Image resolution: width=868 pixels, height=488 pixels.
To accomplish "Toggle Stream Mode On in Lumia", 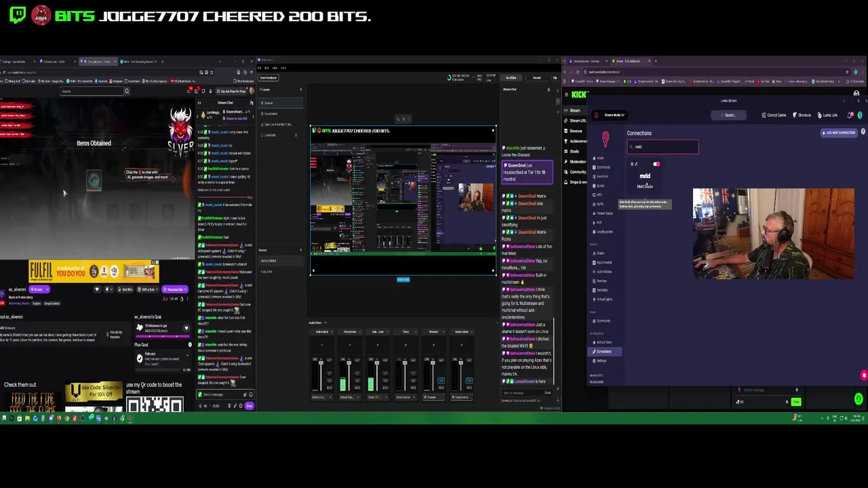I will click(x=610, y=115).
